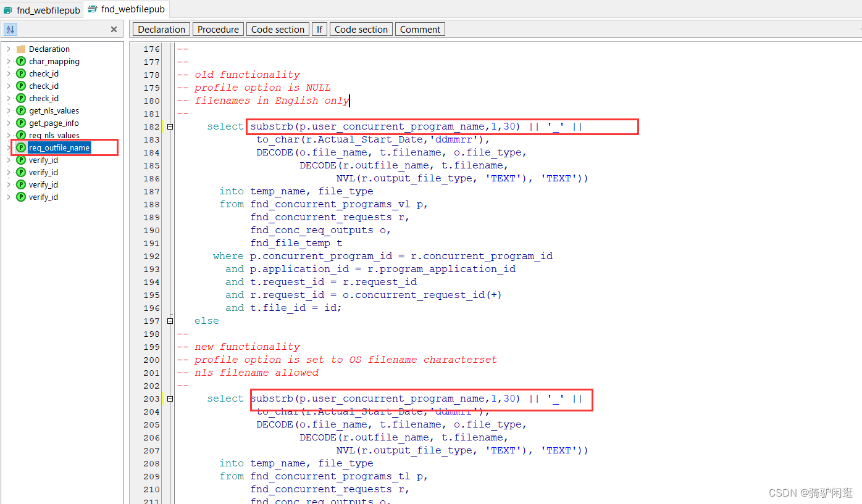This screenshot has height=504, width=862.
Task: Click the icon on the first fnd_webfilepub tab
Action: pos(7,9)
